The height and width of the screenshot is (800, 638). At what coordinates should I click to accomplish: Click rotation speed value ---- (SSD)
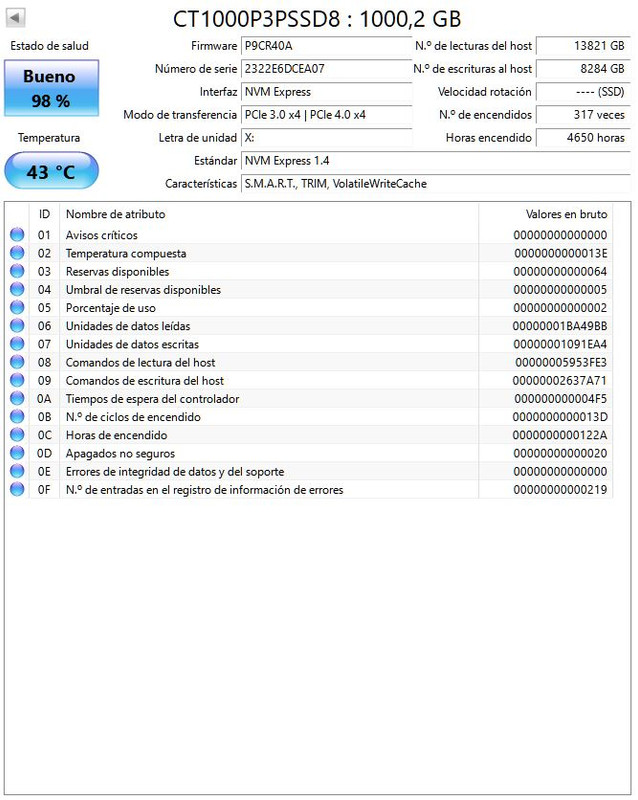583,92
